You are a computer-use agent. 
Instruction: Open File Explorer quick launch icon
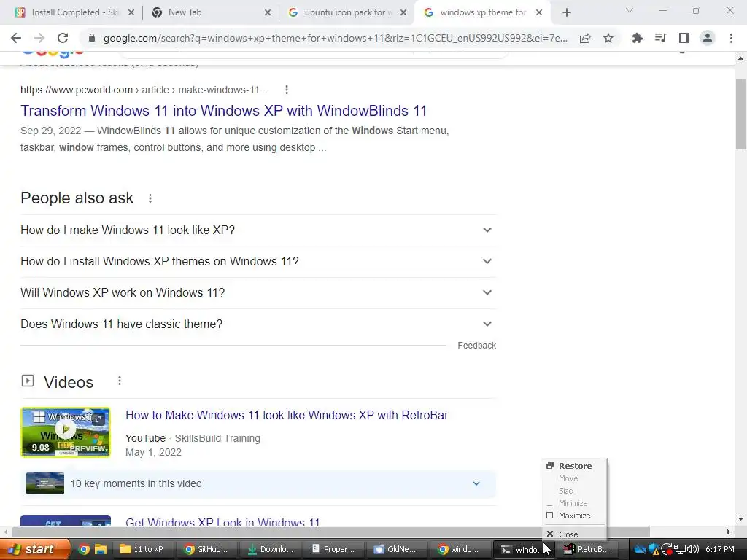tap(101, 549)
